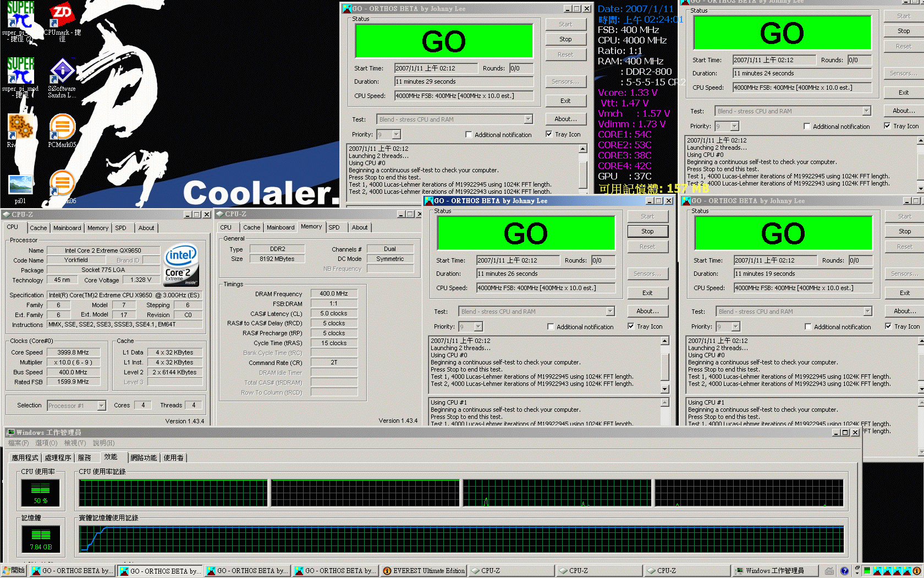Click Exit in the Orthos window at 26 seconds
The image size is (924, 578).
point(647,293)
